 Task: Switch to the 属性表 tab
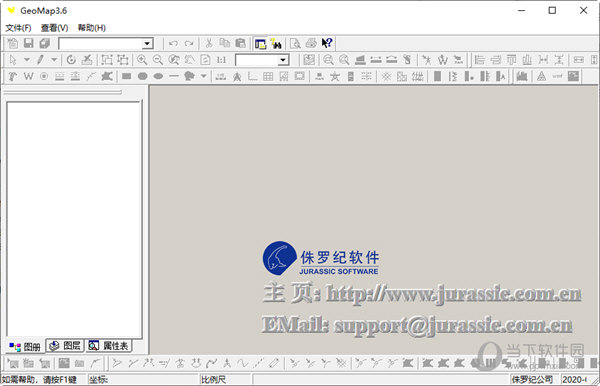click(108, 346)
